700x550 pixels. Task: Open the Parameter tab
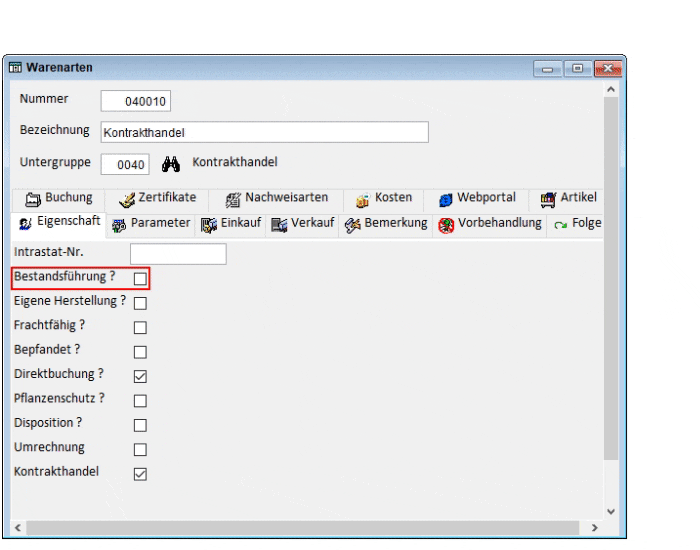tap(151, 224)
